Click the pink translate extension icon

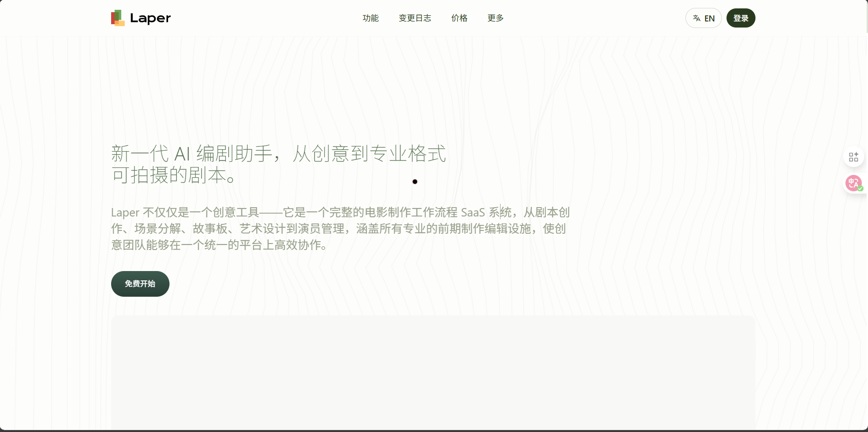854,183
